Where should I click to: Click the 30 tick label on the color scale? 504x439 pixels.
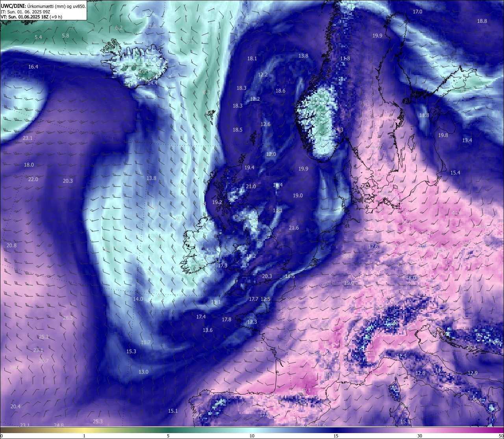420,436
